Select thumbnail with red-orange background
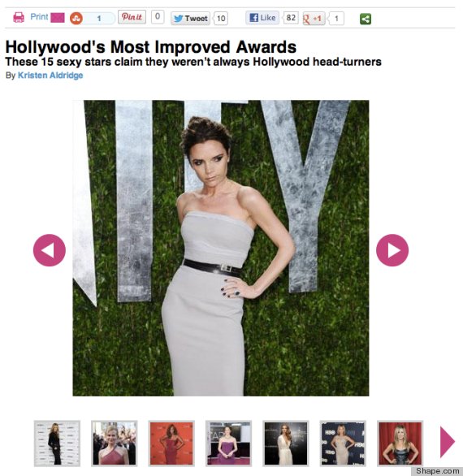Screen dimensions: 463x476 click(171, 444)
